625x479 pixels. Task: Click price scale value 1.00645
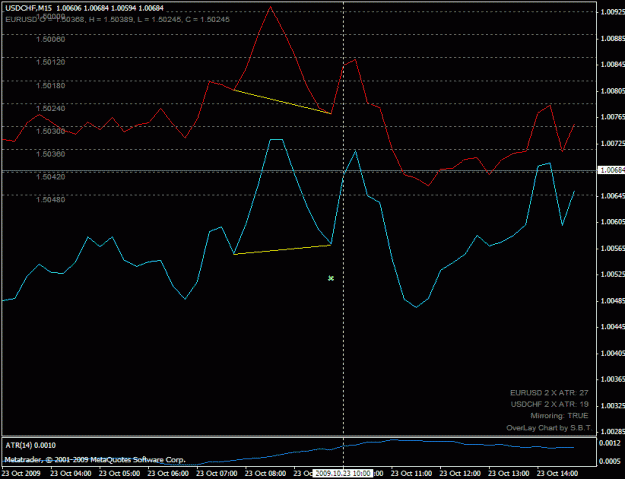[x=612, y=196]
